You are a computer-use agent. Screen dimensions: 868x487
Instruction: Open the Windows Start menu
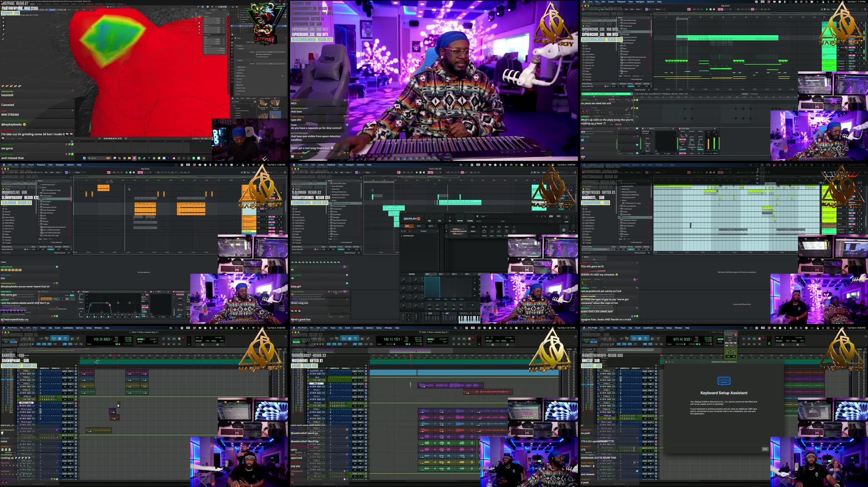tap(84, 159)
